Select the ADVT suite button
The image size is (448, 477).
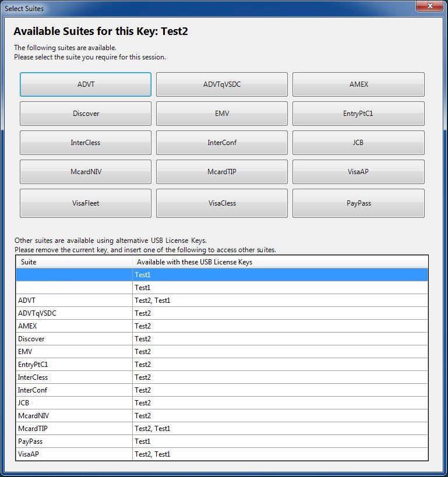pyautogui.click(x=86, y=84)
